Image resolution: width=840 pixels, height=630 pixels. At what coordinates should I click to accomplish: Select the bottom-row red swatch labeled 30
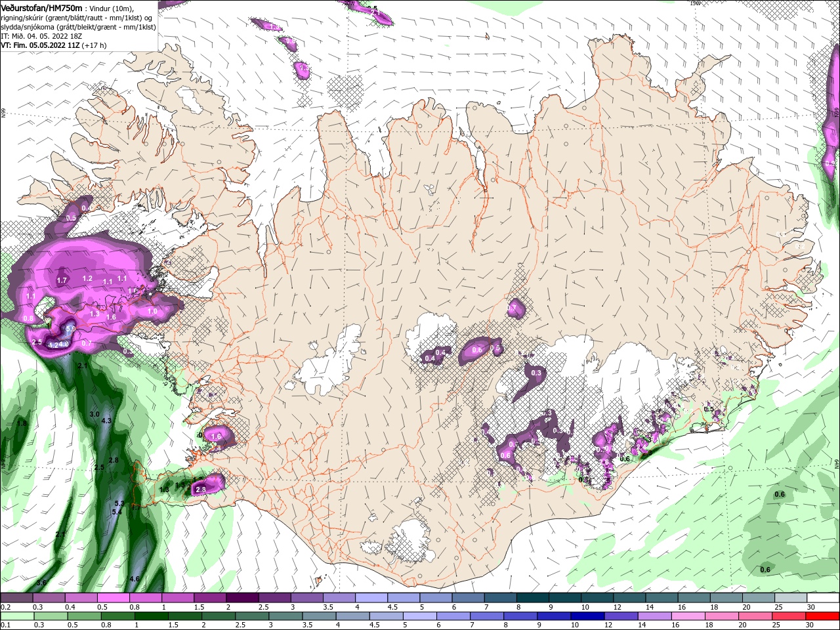point(822,616)
